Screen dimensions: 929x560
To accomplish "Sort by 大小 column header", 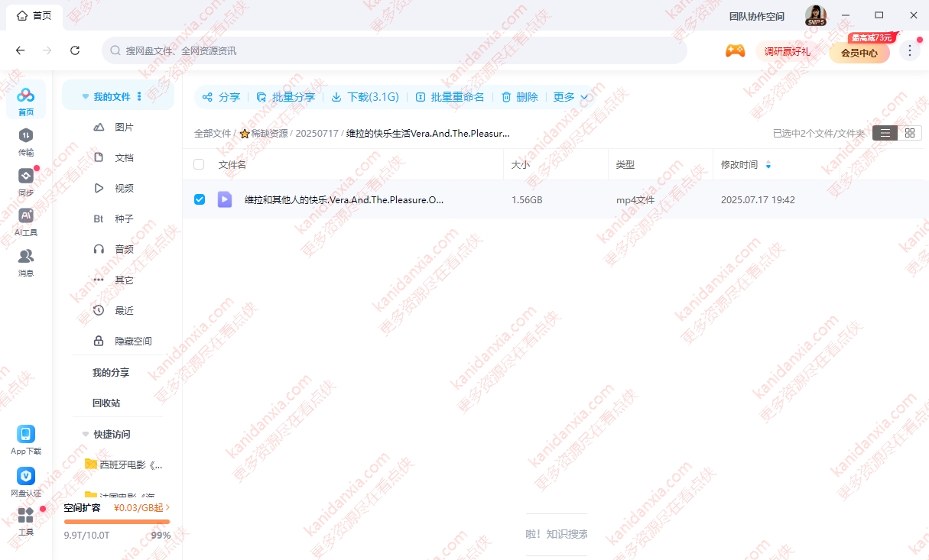I will 521,164.
